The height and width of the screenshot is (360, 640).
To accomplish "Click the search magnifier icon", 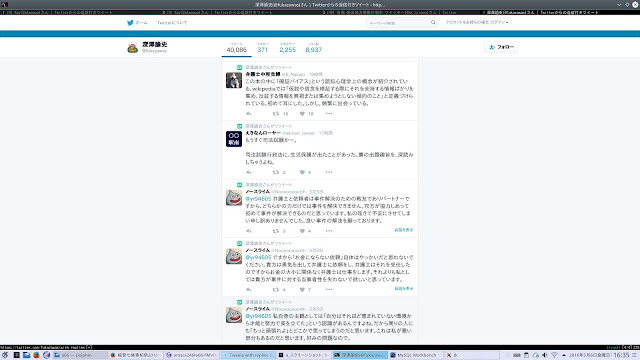I will (433, 22).
